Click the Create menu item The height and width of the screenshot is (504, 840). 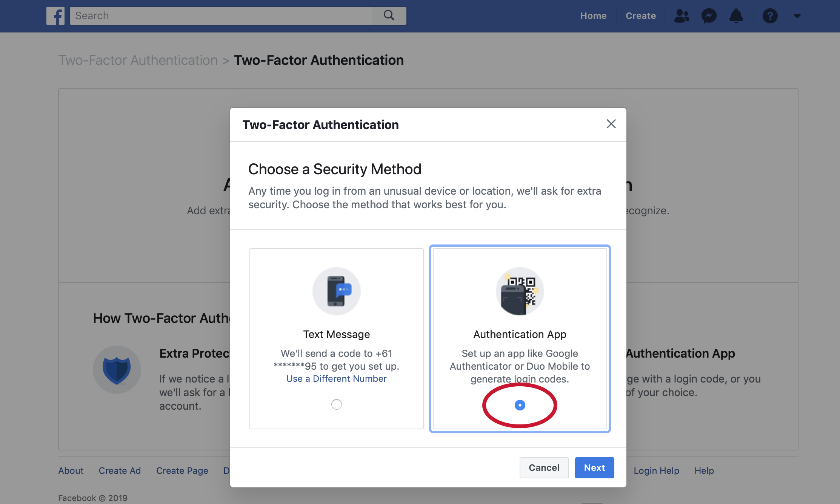click(641, 15)
